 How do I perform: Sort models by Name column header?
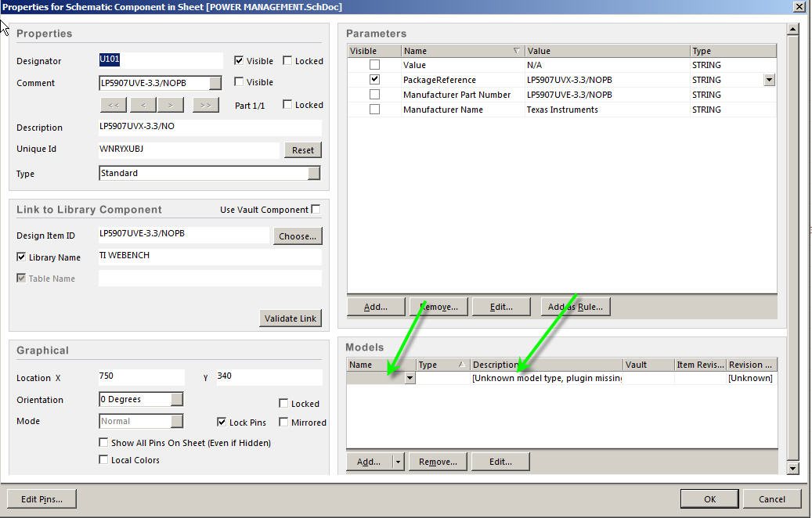coord(381,365)
